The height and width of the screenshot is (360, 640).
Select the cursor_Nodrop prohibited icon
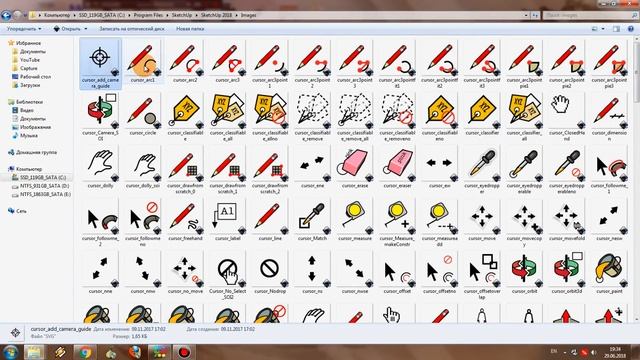270,269
